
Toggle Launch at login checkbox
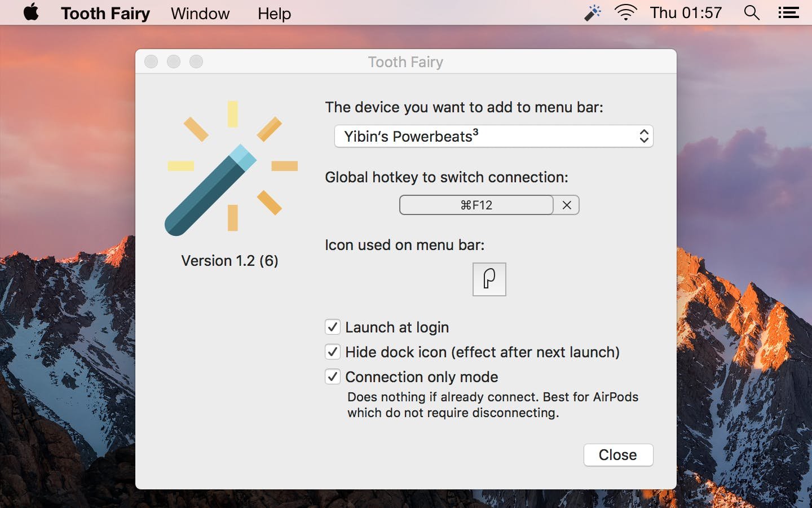coord(333,327)
